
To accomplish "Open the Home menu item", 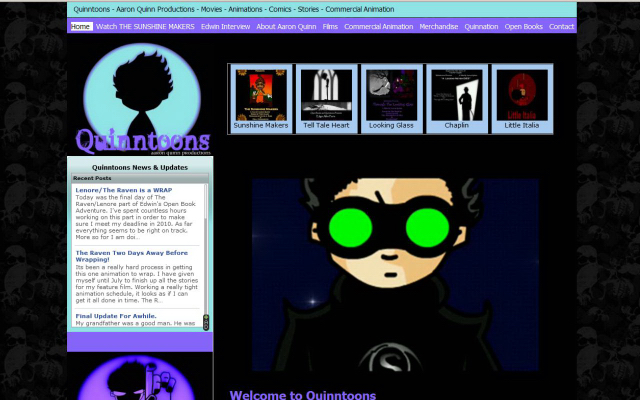I will pyautogui.click(x=81, y=27).
